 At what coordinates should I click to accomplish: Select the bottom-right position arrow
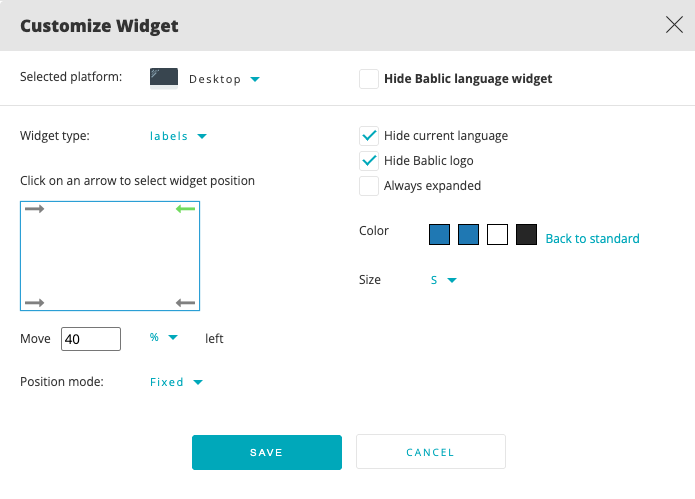click(185, 302)
